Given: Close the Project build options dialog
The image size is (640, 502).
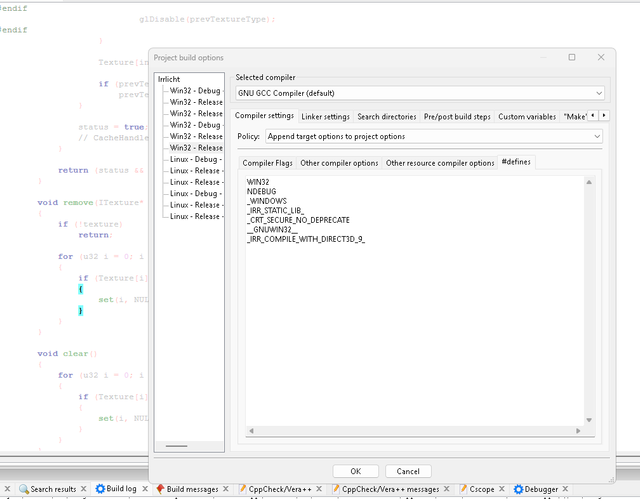Looking at the screenshot, I should click(601, 57).
